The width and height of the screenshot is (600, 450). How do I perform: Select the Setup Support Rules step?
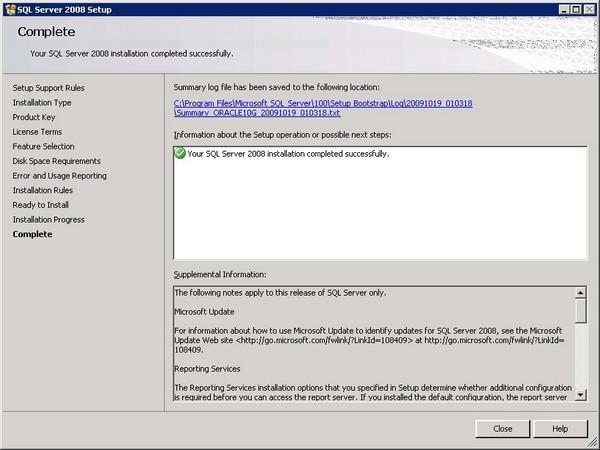click(48, 88)
